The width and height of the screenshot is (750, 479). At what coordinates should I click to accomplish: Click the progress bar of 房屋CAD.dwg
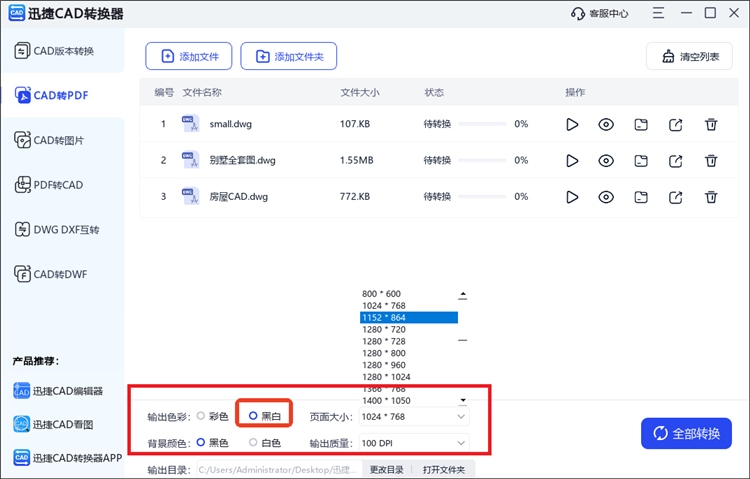pyautogui.click(x=482, y=197)
